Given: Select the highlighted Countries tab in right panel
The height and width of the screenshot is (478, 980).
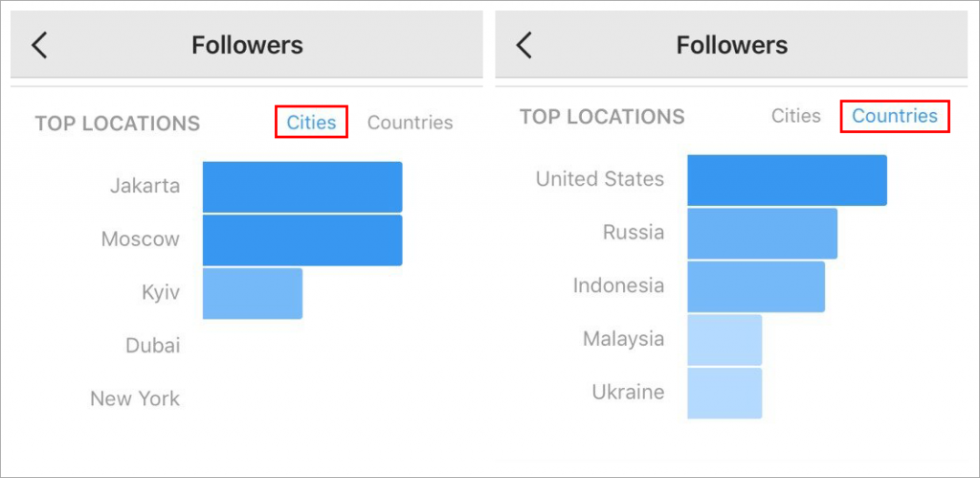Looking at the screenshot, I should click(x=895, y=116).
